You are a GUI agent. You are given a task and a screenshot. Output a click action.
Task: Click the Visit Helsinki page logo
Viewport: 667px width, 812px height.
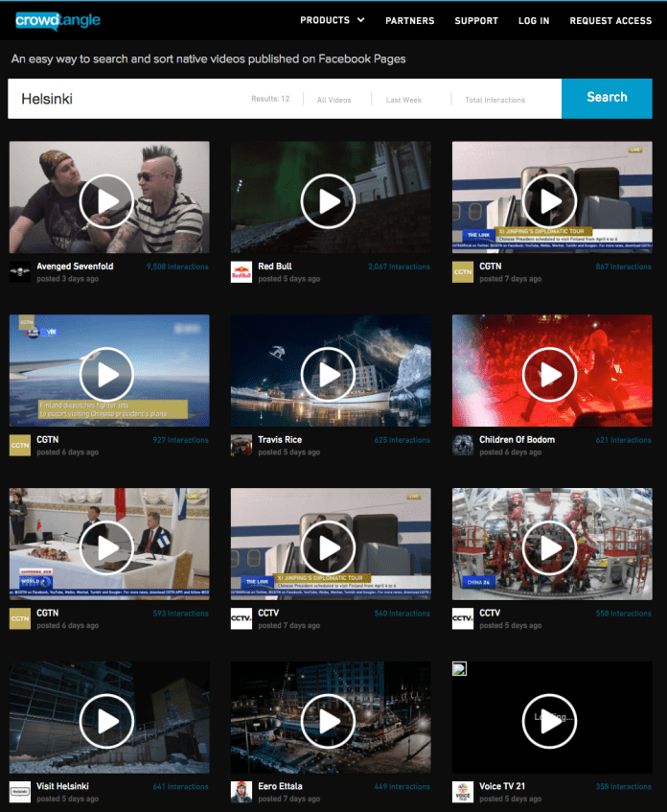coord(20,792)
